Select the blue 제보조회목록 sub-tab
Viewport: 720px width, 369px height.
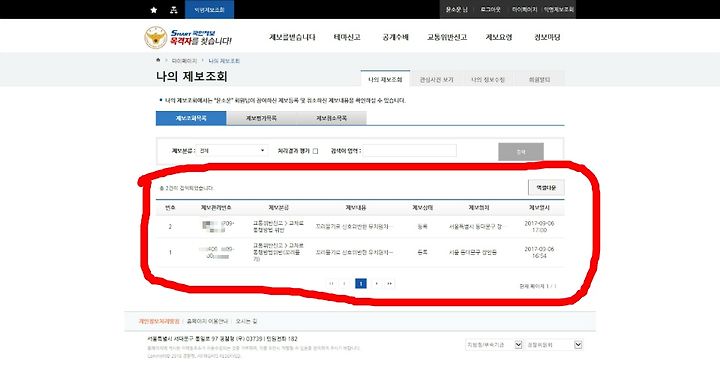pyautogui.click(x=191, y=118)
